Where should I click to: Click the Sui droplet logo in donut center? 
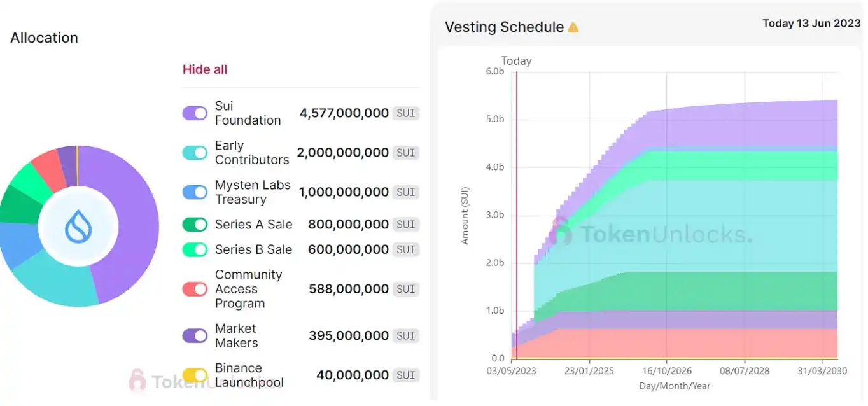[78, 227]
